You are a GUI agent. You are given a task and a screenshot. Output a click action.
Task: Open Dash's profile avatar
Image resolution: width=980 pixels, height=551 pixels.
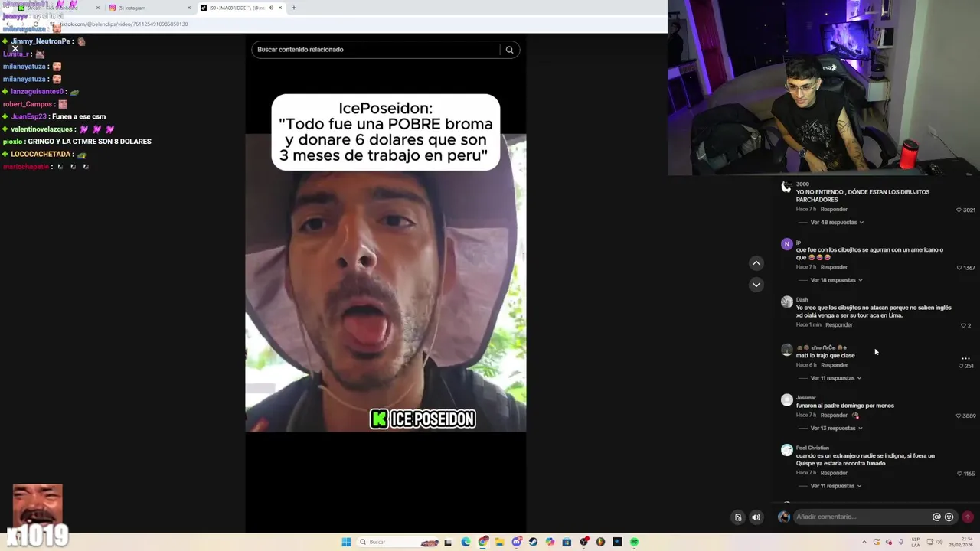pos(786,302)
